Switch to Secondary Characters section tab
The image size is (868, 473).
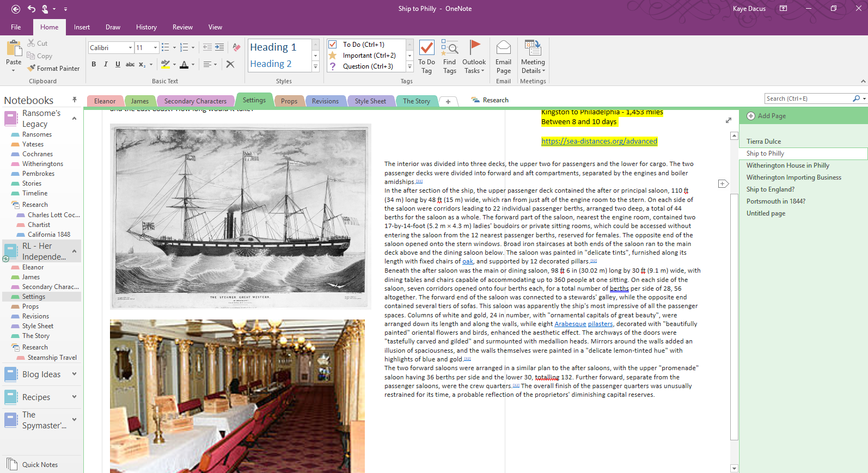click(195, 101)
